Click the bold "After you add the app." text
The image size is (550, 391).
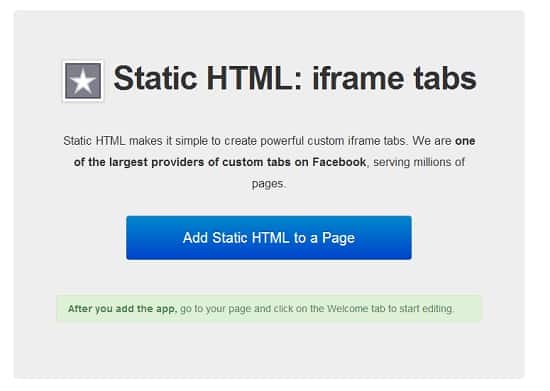(122, 309)
